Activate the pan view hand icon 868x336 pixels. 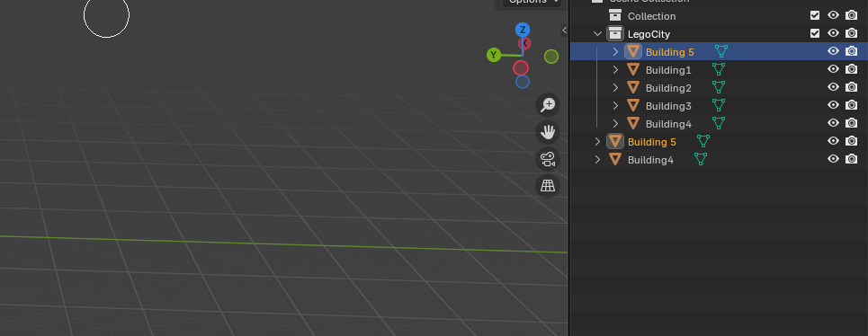[x=548, y=131]
